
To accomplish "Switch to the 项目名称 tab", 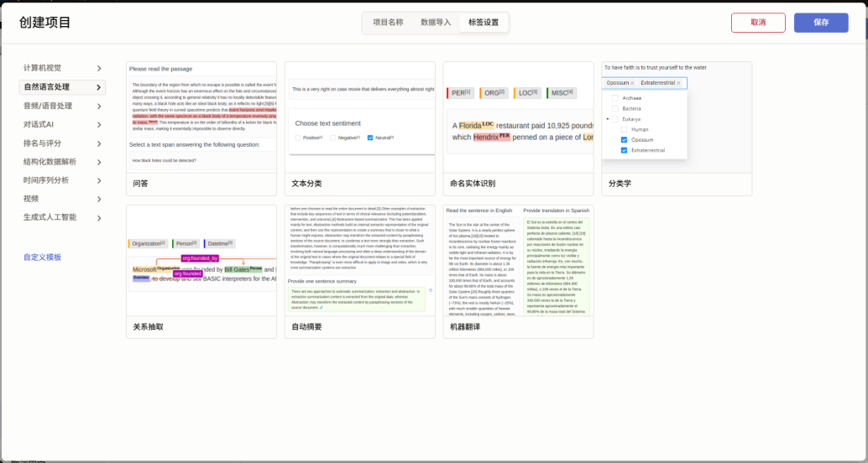I will click(388, 23).
